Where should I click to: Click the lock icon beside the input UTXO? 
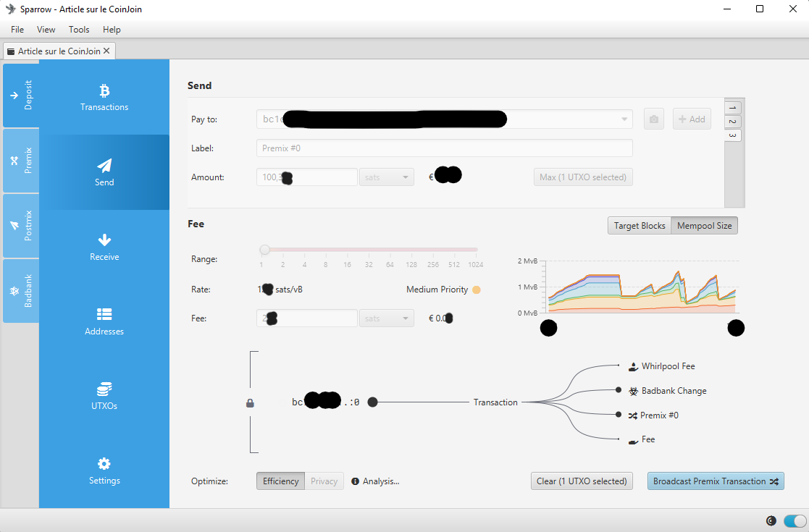pos(250,403)
